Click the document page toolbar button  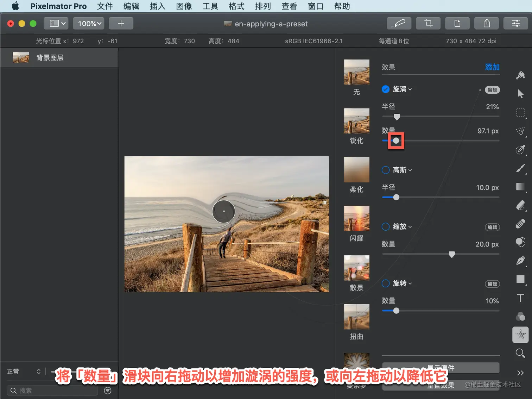(457, 23)
